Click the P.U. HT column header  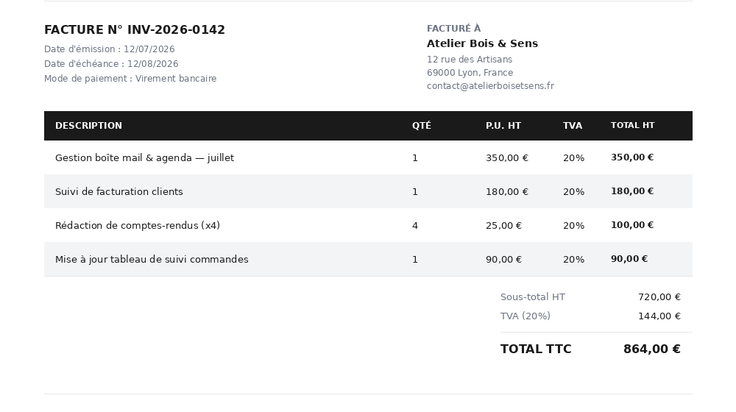point(503,125)
